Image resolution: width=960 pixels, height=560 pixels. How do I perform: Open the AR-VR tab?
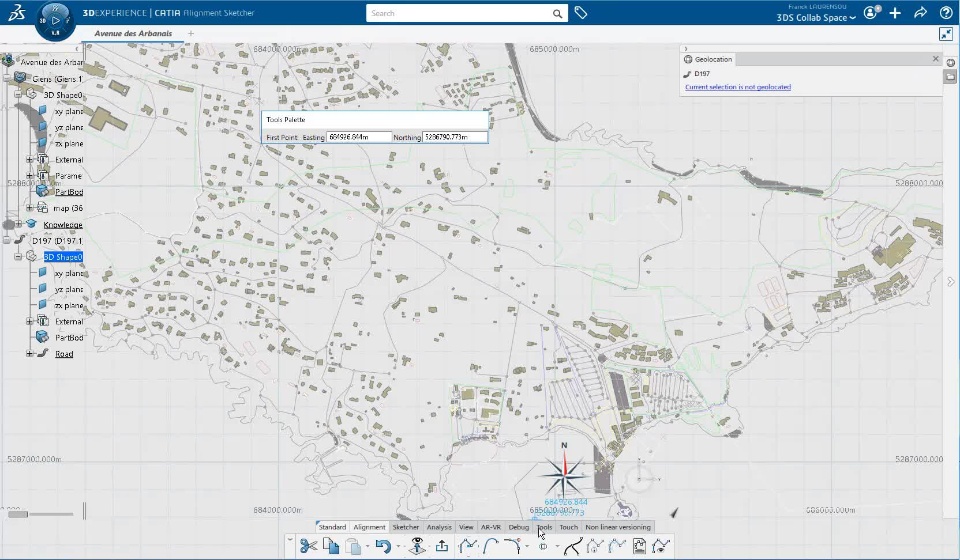pyautogui.click(x=490, y=527)
